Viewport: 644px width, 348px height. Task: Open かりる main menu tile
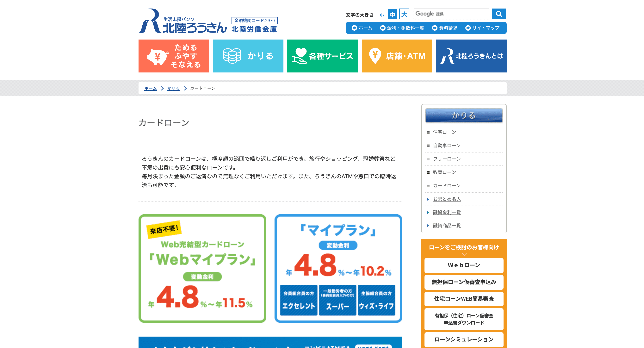[x=248, y=56]
